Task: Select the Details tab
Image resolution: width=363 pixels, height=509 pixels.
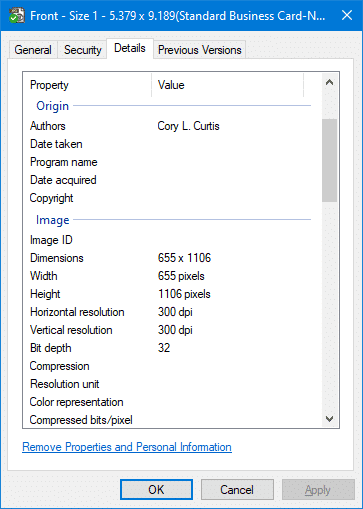Action: 130,48
